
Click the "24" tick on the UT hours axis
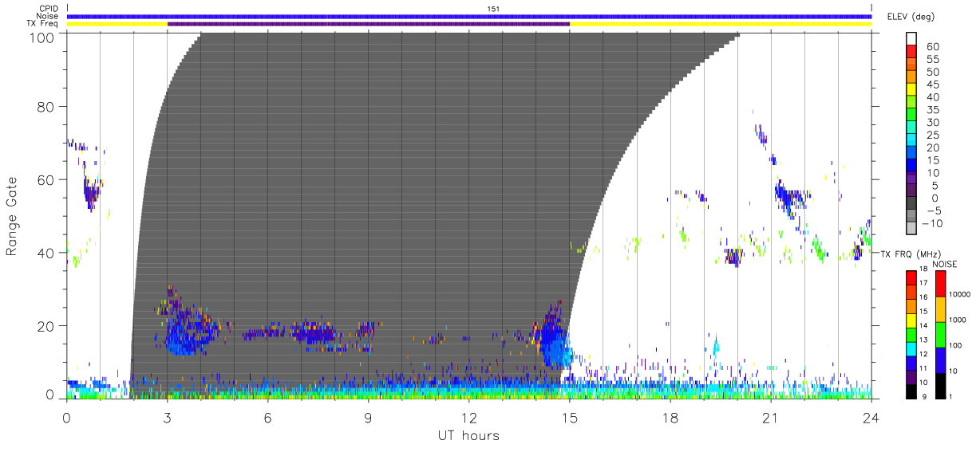(871, 417)
